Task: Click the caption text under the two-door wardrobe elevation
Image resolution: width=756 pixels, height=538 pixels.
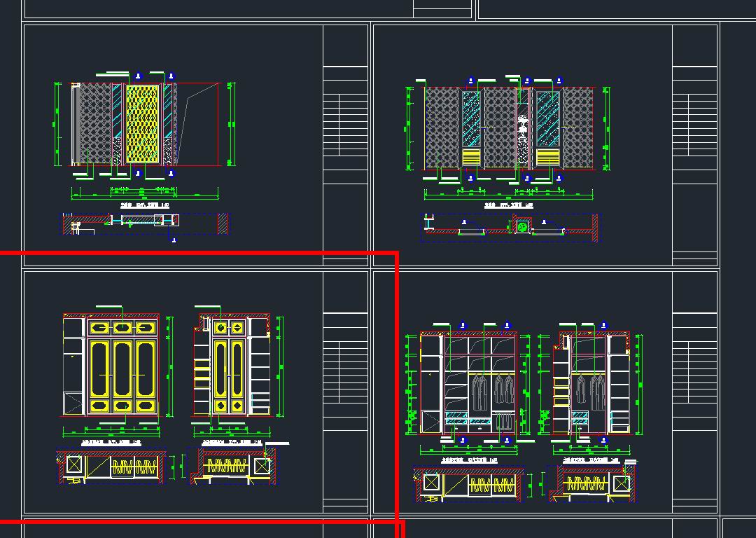Action: pyautogui.click(x=232, y=442)
